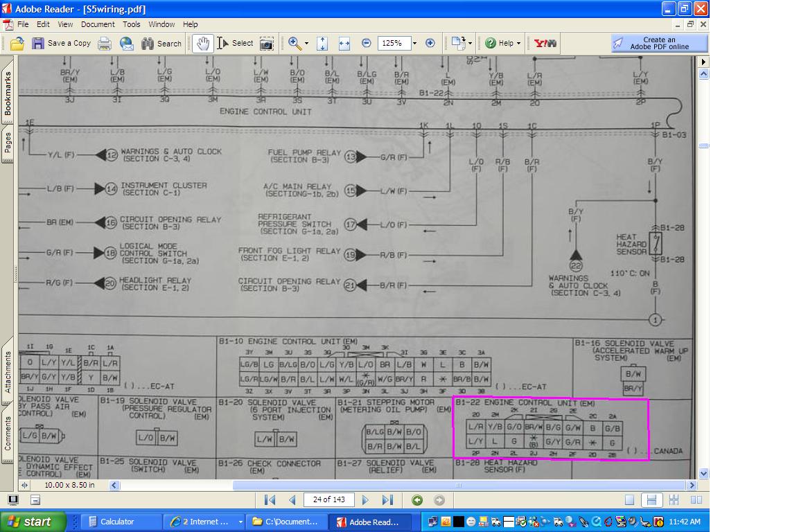Click the Snapshot camera tool

tap(266, 44)
